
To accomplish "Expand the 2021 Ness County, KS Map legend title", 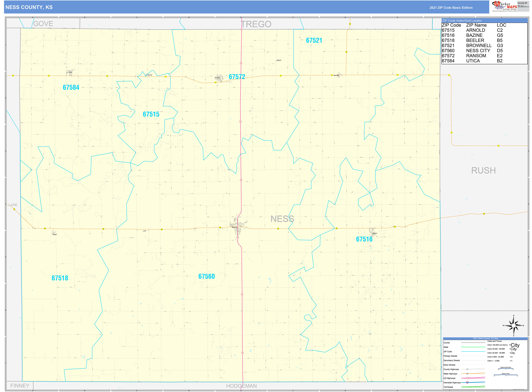I will pos(485,338).
